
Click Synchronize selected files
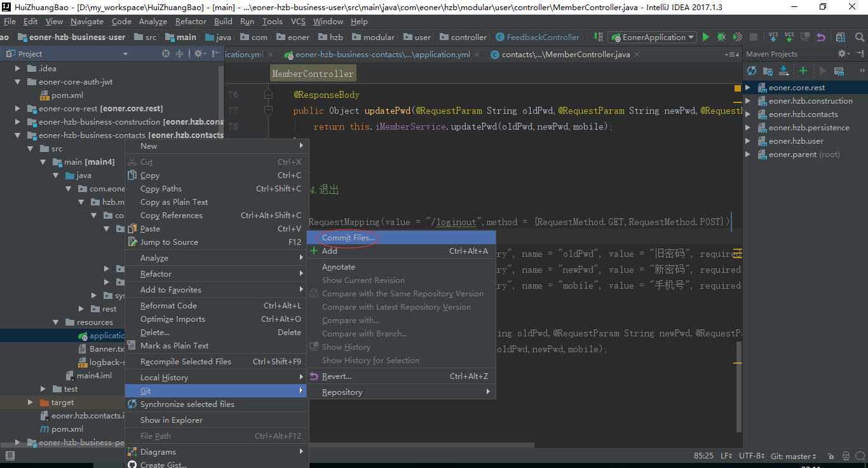click(x=217, y=404)
